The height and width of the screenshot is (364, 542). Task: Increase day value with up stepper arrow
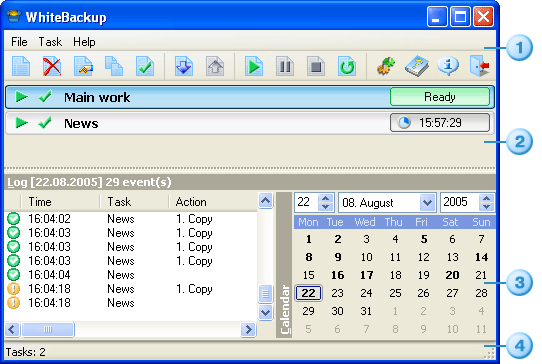point(325,198)
